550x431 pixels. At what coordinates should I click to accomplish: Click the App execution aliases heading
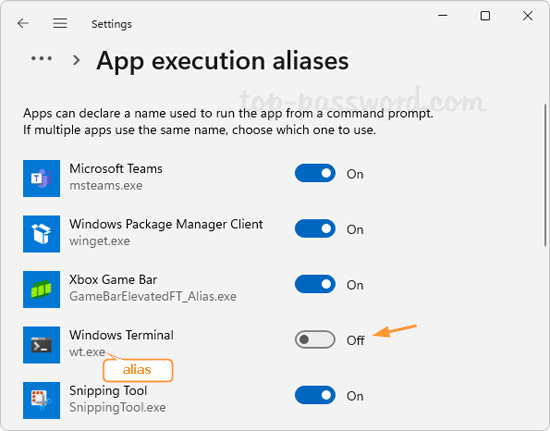[x=223, y=61]
